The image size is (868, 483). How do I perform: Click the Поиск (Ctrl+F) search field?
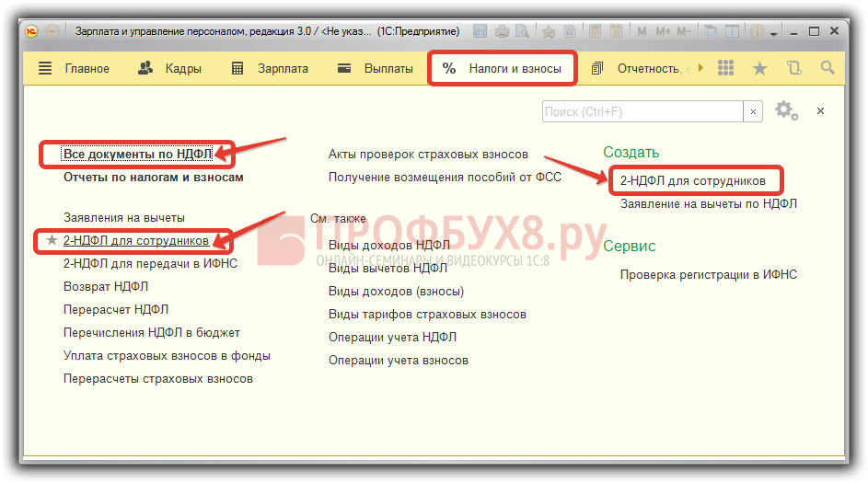pos(642,111)
